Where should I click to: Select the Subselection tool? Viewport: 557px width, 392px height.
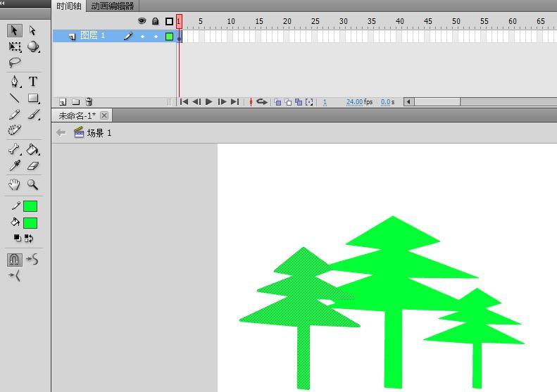click(x=33, y=30)
